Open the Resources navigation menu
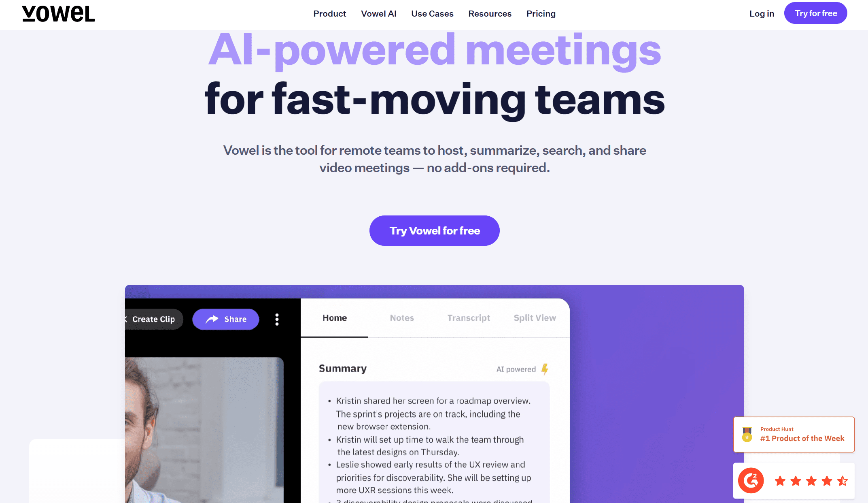 point(490,13)
